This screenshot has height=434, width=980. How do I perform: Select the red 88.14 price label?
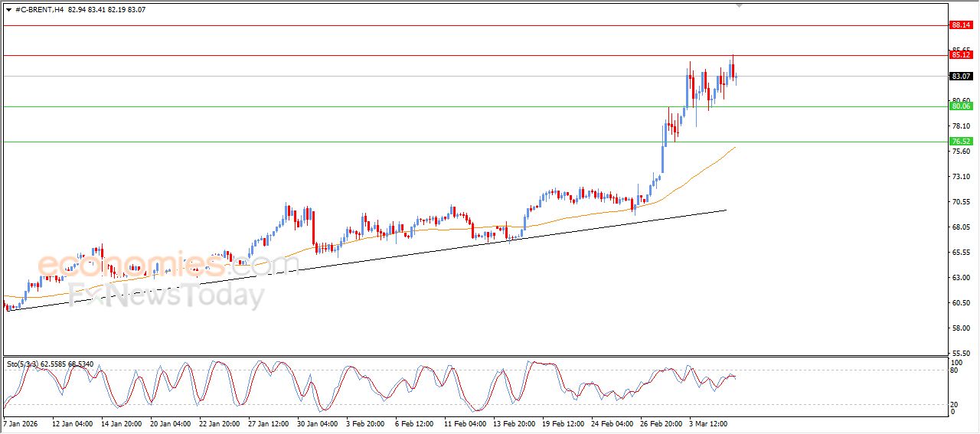(961, 25)
